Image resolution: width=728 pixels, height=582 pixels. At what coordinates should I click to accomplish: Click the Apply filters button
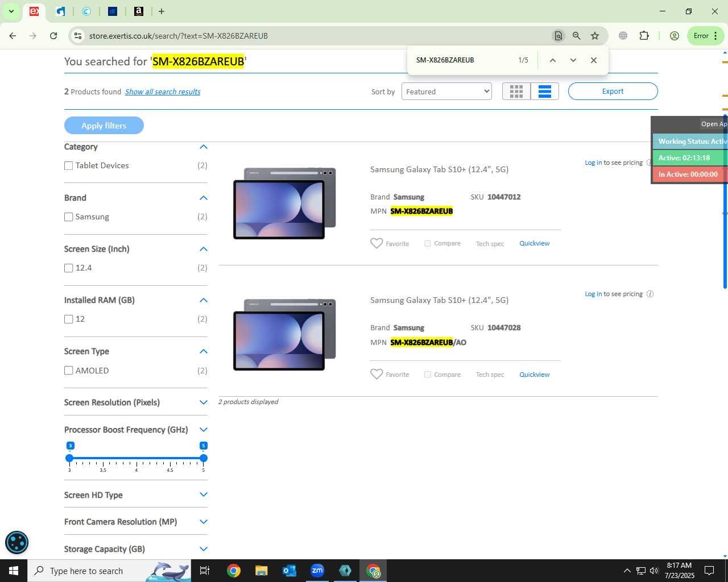click(x=104, y=126)
